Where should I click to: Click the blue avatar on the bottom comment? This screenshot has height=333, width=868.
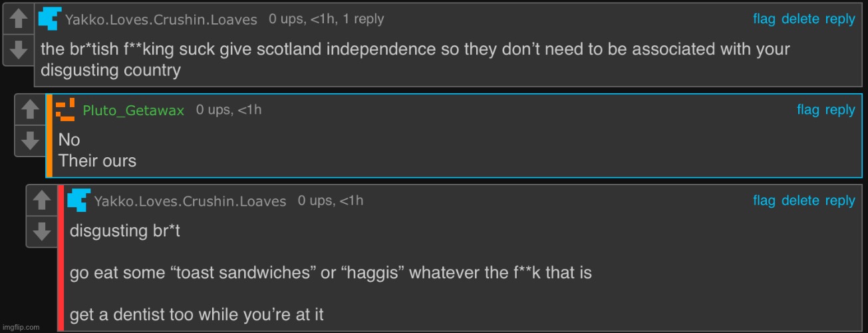(78, 200)
